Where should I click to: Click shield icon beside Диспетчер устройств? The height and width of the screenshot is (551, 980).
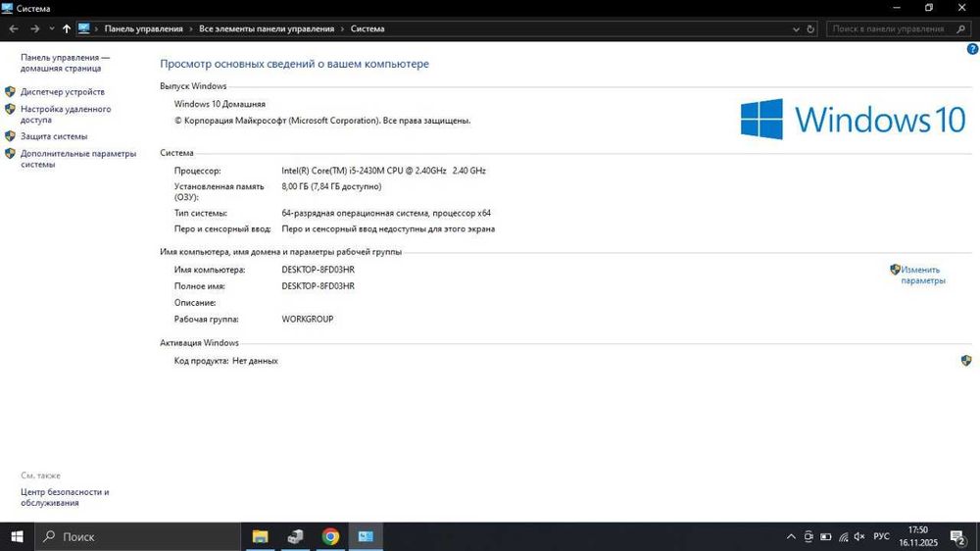pos(10,92)
